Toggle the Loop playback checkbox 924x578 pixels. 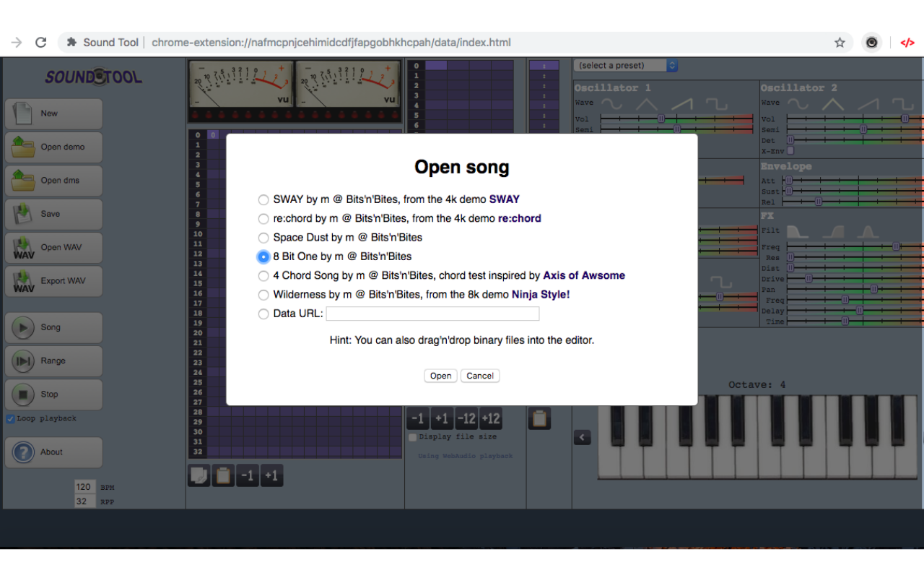[10, 419]
